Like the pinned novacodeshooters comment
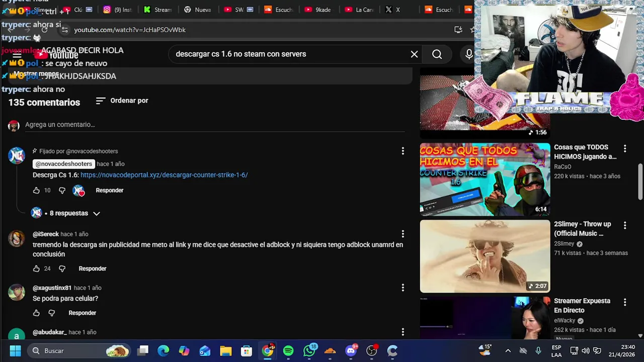Image resolution: width=644 pixels, height=362 pixels. pyautogui.click(x=36, y=191)
